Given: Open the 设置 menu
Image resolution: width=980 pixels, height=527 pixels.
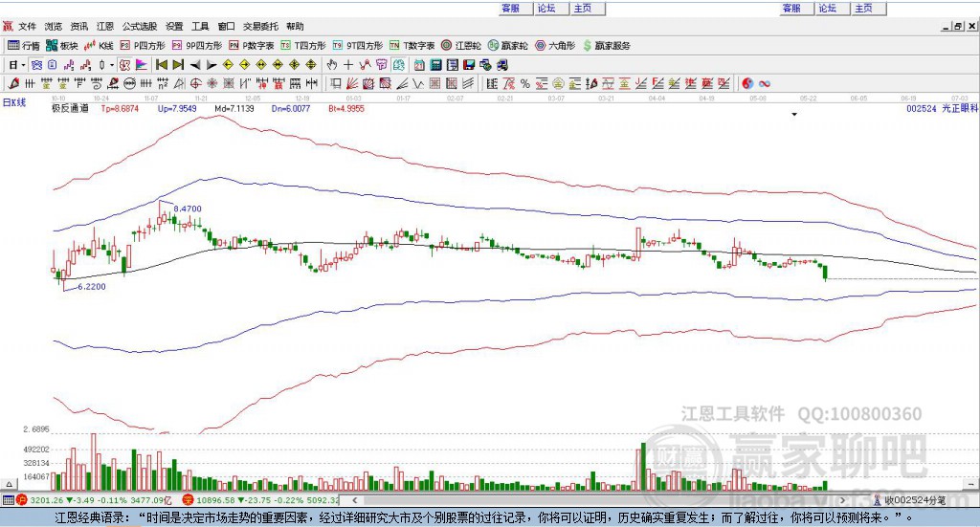Looking at the screenshot, I should (x=174, y=26).
